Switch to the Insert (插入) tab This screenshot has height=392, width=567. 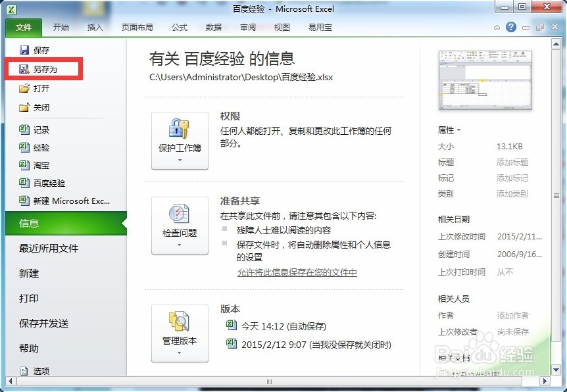[x=95, y=28]
